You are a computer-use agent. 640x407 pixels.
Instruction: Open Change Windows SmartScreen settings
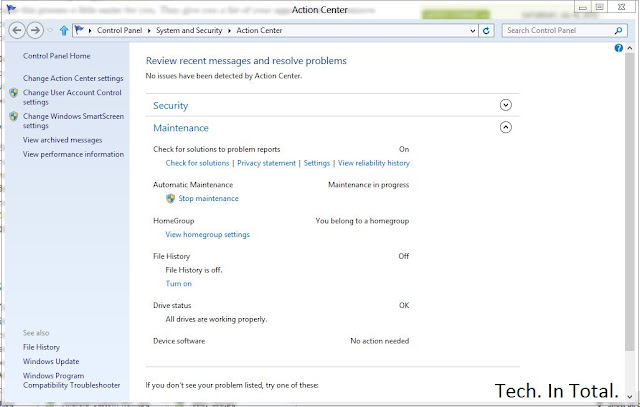[73, 121]
